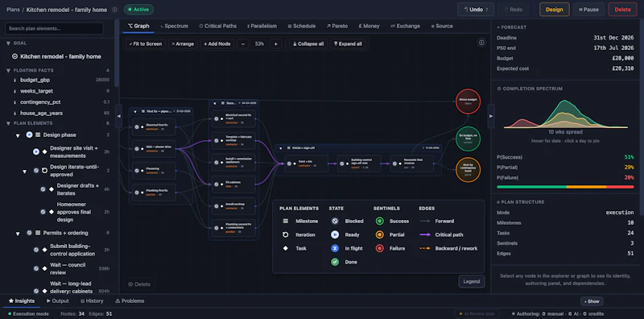Open the graph info icon at canvas corner
Image resolution: width=644 pixels, height=319 pixels.
pos(481,43)
